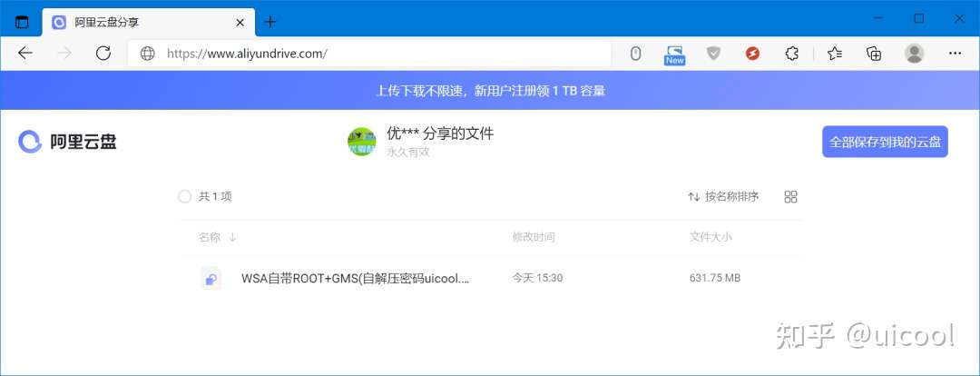The image size is (980, 376).
Task: Click the 631.75 MB file size
Action: pos(715,278)
